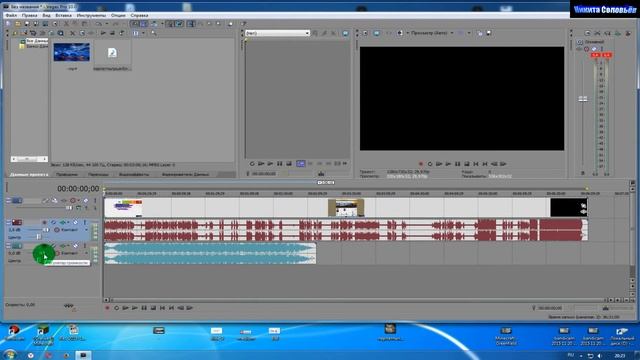Image resolution: width=640 pixels, height=360 pixels.
Task: Open the Справка menu
Action: tap(139, 16)
